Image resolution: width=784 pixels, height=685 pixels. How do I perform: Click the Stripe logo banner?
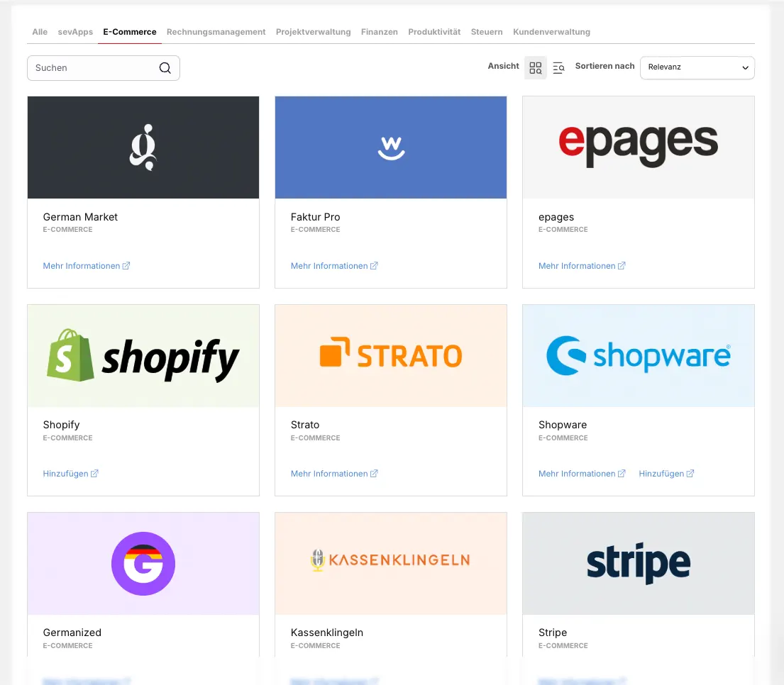[638, 564]
